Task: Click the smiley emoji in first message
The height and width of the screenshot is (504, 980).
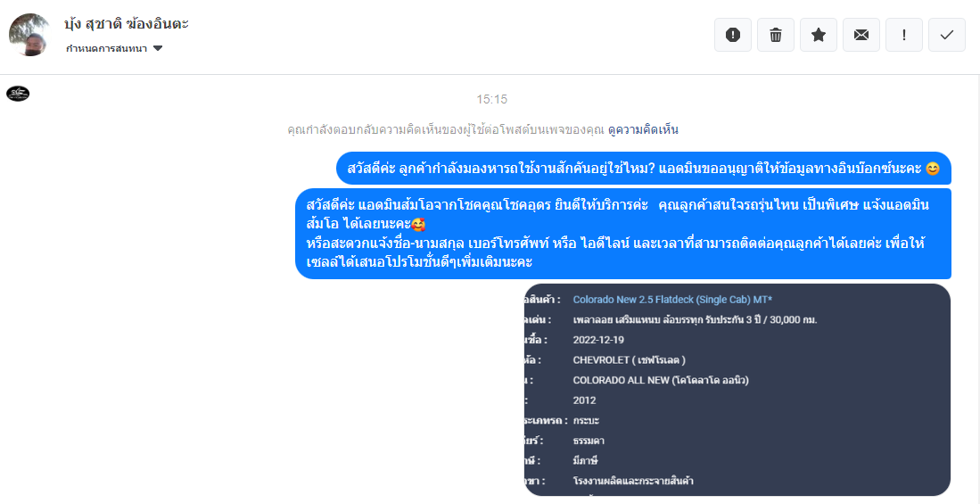Action: pyautogui.click(x=933, y=169)
